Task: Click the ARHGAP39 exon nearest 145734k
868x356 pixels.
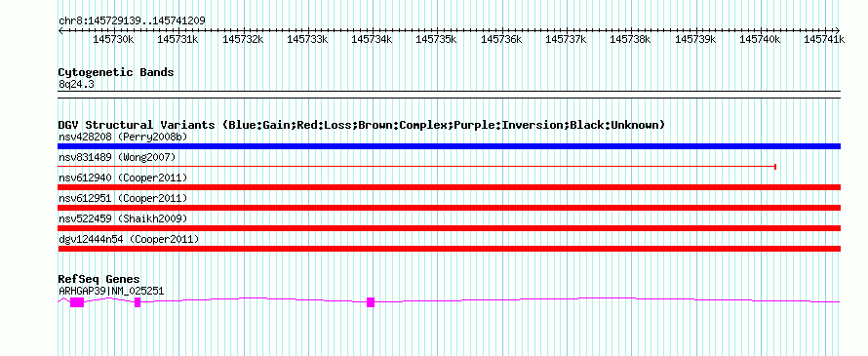Action: [x=371, y=301]
